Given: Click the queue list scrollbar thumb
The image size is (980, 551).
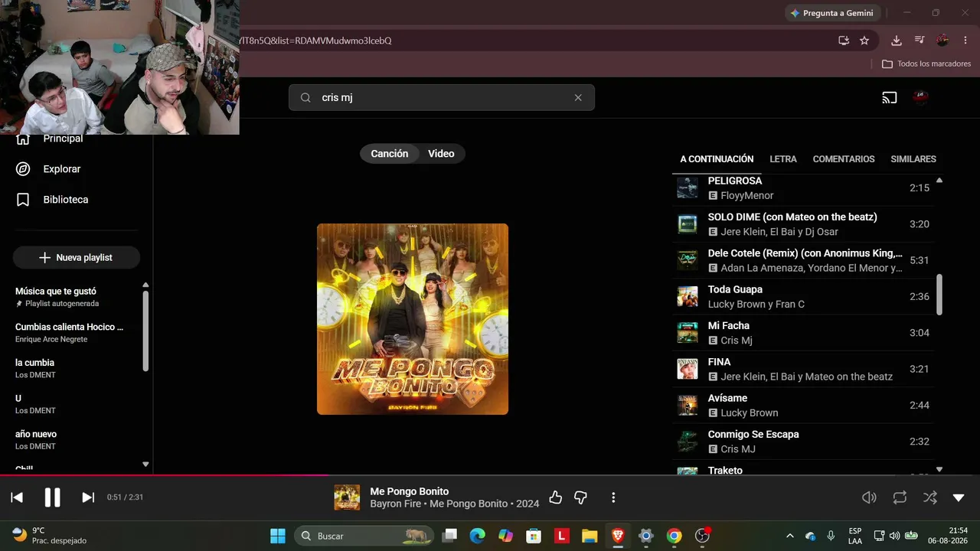Looking at the screenshot, I should (939, 294).
